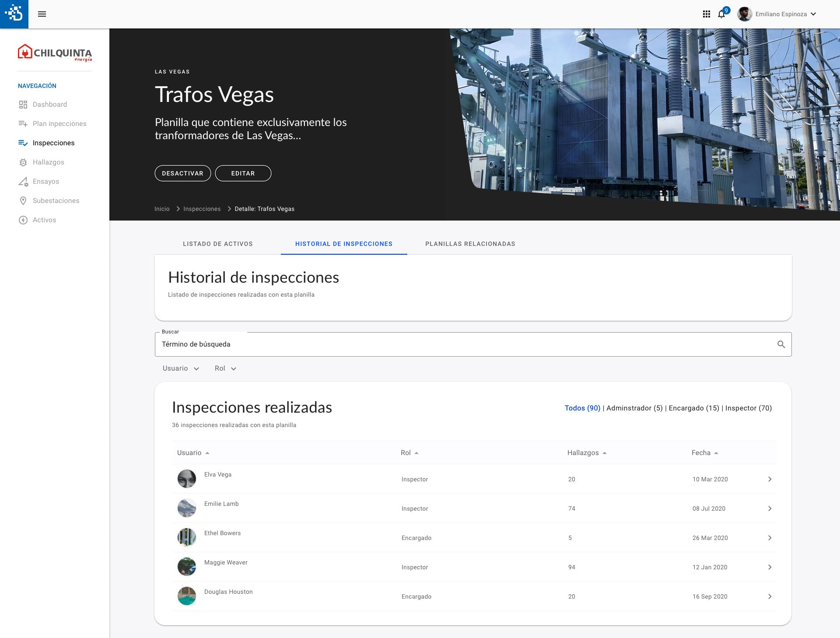Switch to Planillas Relacionadas tab
The image size is (840, 638).
(x=470, y=244)
